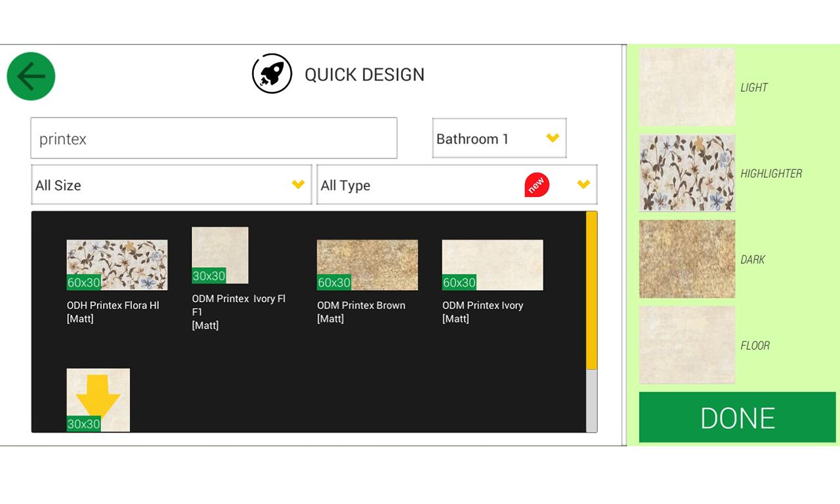Open the Bathroom 1 room dropdown

[499, 138]
